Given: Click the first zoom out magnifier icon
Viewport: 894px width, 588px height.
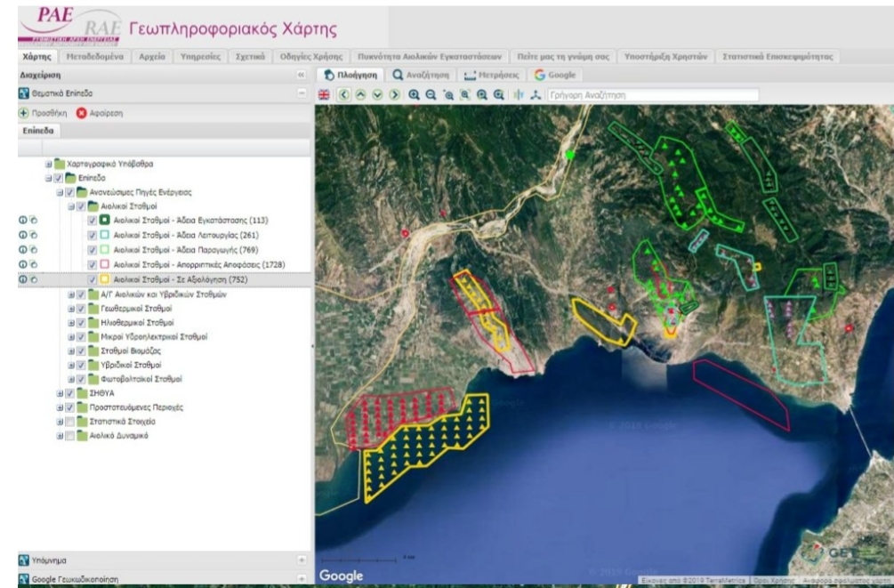Looking at the screenshot, I should coord(431,93).
